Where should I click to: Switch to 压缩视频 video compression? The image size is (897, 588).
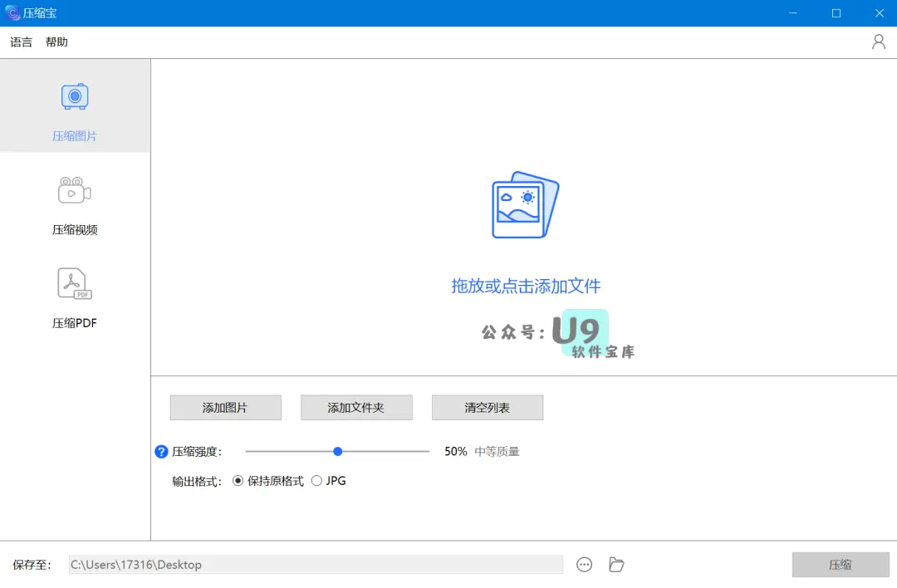coord(75,205)
